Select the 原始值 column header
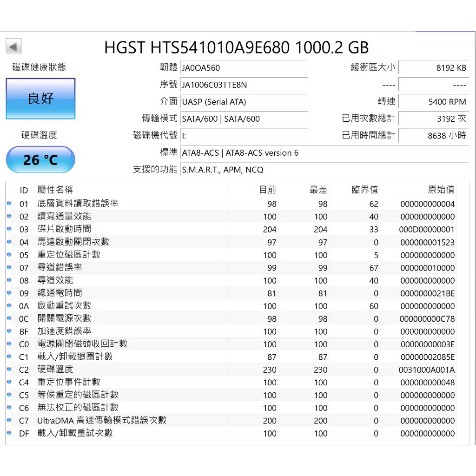The width and height of the screenshot is (476, 476). 441,190
